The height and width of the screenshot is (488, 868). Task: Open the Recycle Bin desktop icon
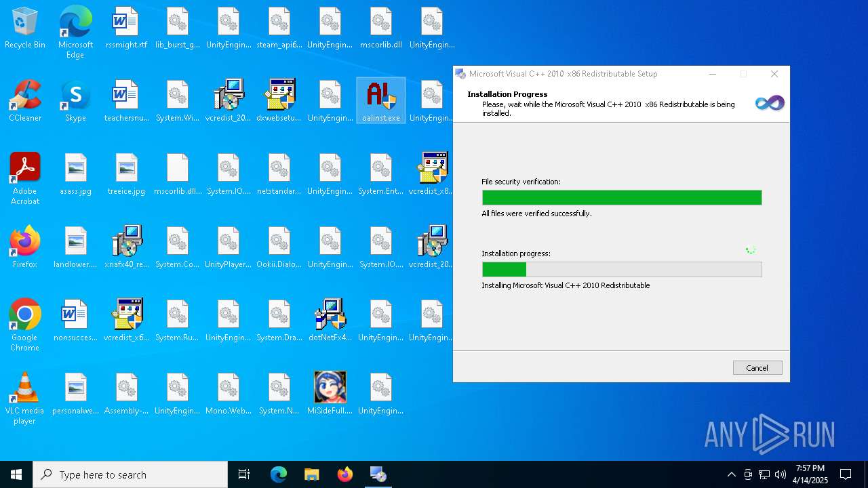[25, 28]
